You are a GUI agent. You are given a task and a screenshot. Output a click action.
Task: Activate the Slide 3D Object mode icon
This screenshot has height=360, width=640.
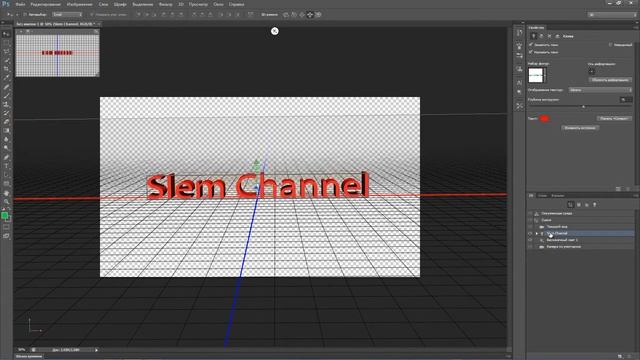pyautogui.click(x=310, y=15)
